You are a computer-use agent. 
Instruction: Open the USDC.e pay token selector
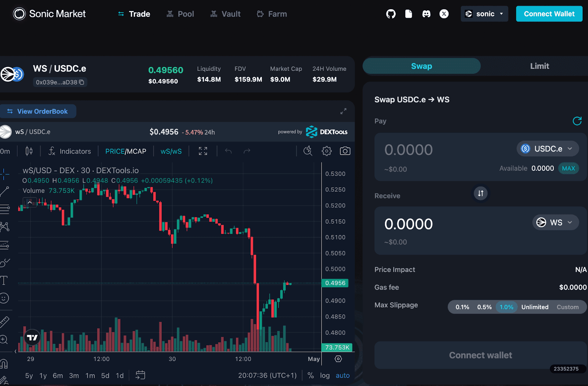548,149
